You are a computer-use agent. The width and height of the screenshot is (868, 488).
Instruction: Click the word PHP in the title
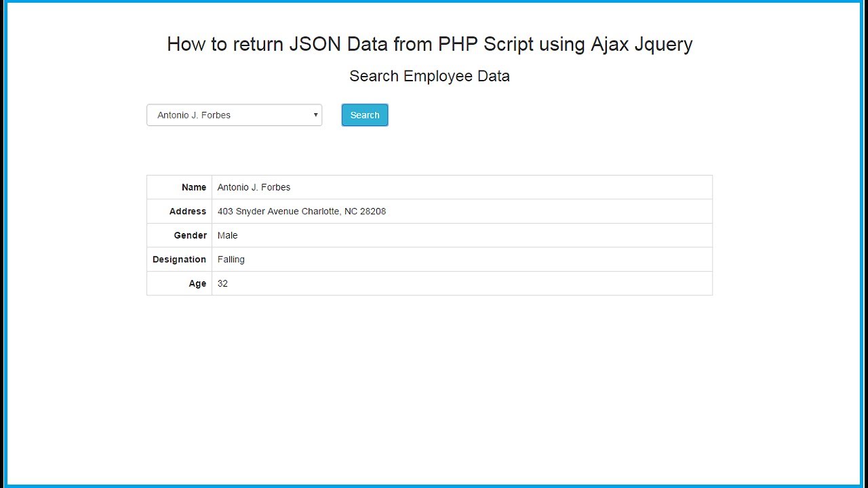(458, 44)
